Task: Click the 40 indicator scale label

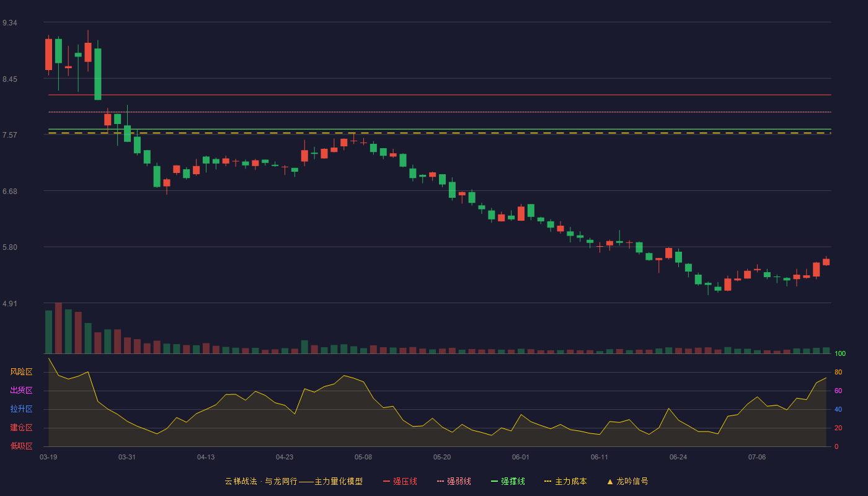Action: tap(838, 409)
